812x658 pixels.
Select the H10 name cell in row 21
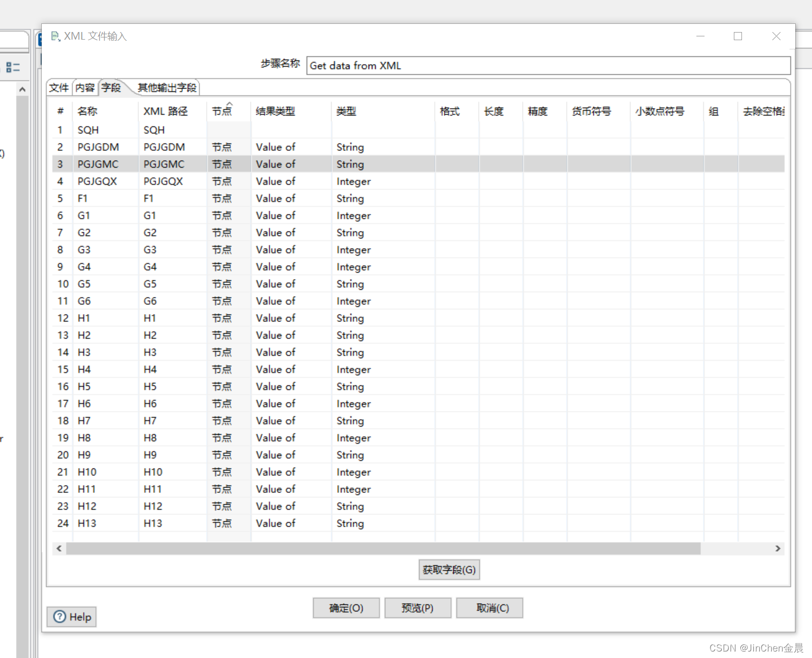click(105, 472)
